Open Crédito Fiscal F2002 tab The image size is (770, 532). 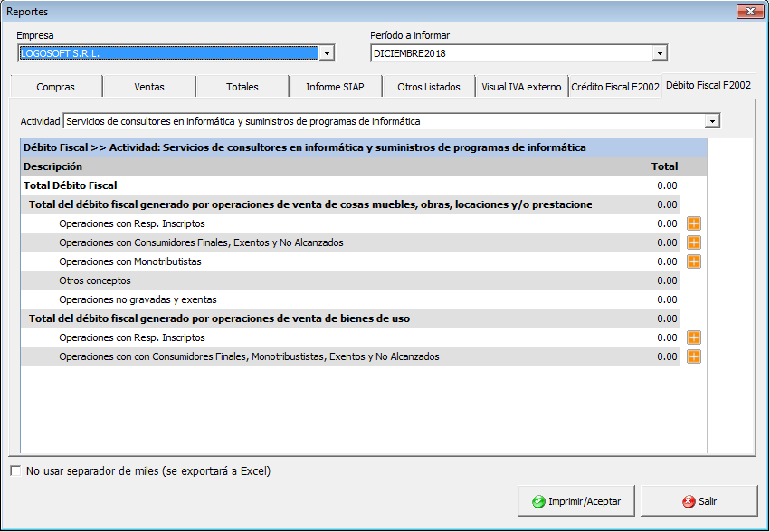[614, 87]
